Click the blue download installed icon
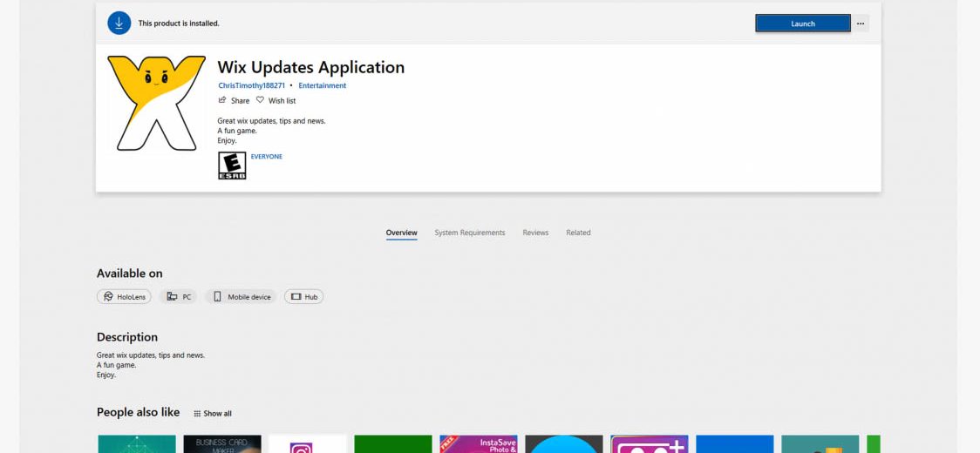 point(119,24)
